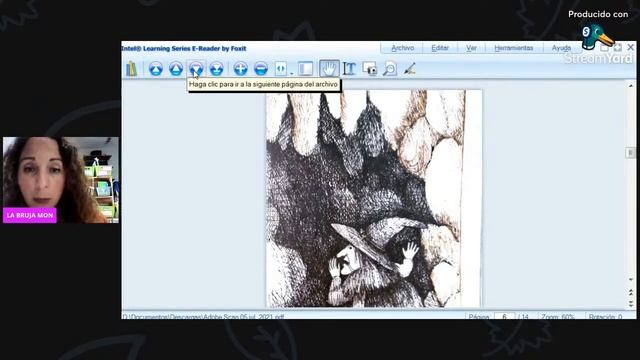Open the bookshelf library icon
The image size is (640, 360).
tap(131, 69)
